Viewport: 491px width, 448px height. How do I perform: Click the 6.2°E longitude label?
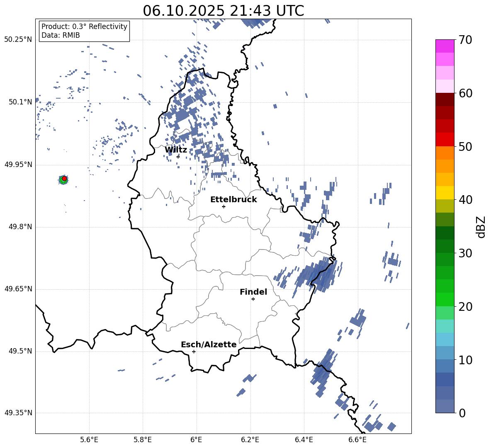coord(250,440)
